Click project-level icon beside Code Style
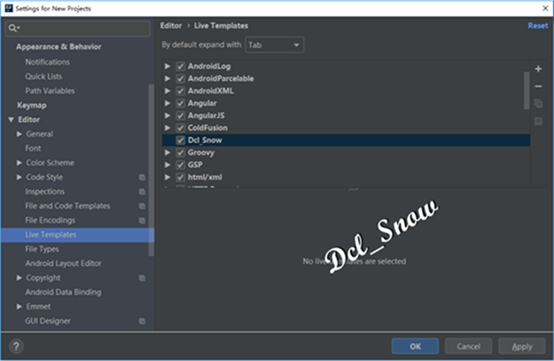 click(x=142, y=177)
